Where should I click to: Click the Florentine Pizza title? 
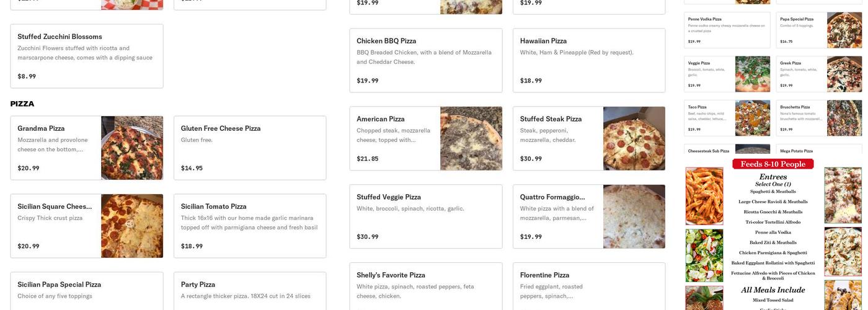tap(545, 275)
